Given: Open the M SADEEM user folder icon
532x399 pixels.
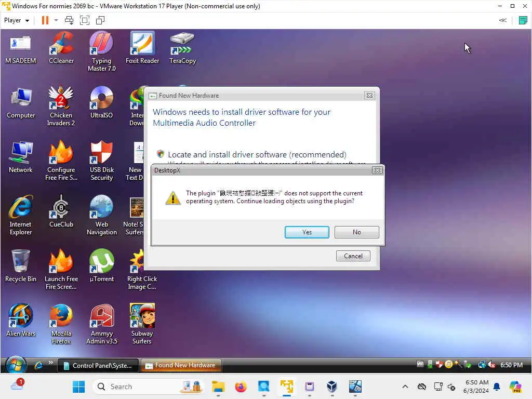Looking at the screenshot, I should click(x=20, y=48).
